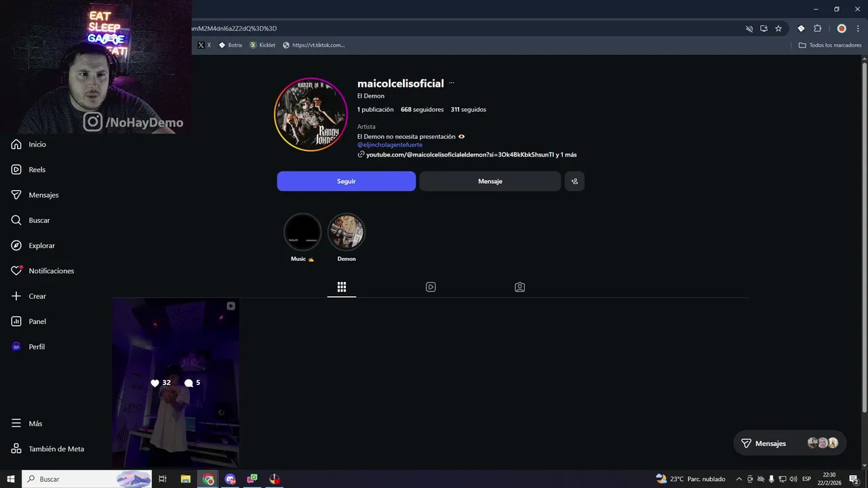868x488 pixels.
Task: Click the microphone tray icon
Action: 771,479
